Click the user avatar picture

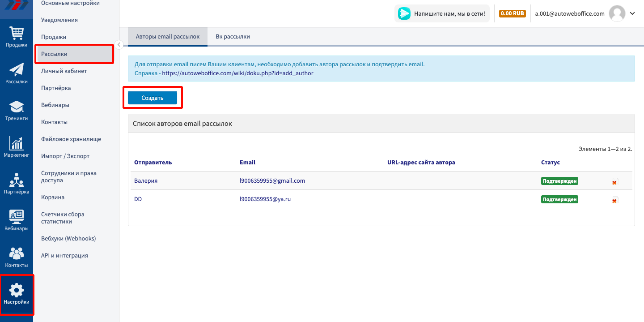tap(618, 13)
